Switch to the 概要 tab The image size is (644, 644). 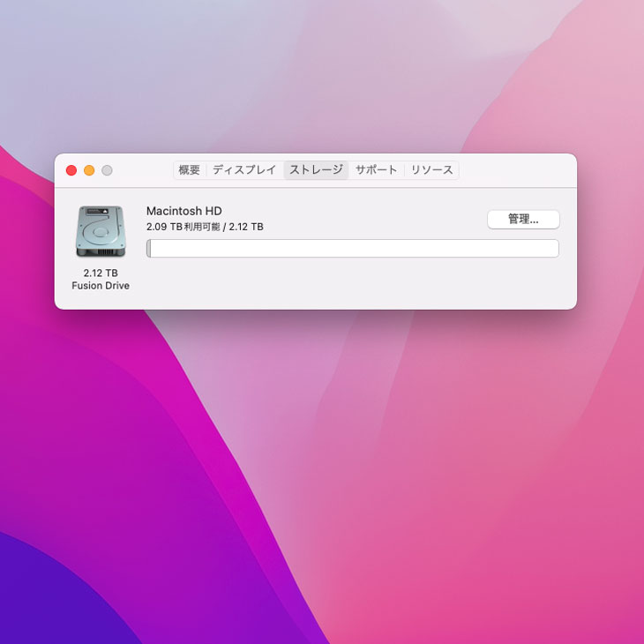pos(189,170)
